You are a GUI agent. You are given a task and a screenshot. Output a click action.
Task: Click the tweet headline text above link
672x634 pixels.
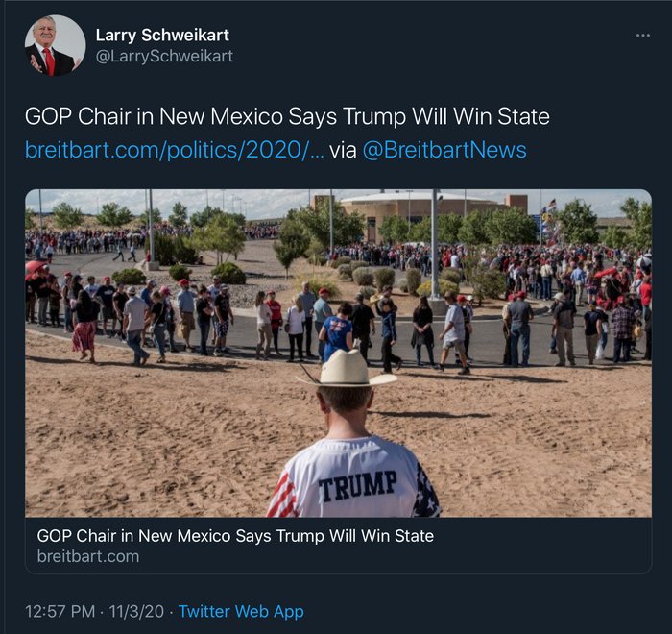point(287,116)
